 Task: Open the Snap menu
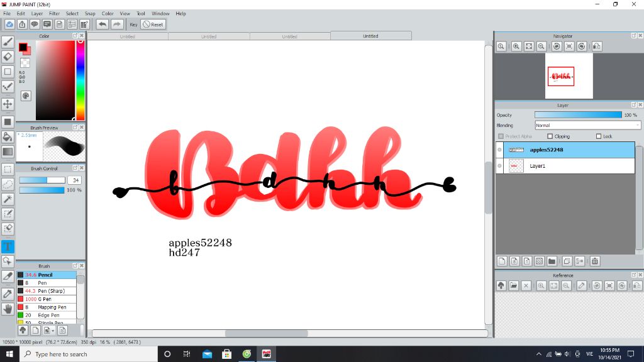[x=90, y=14]
